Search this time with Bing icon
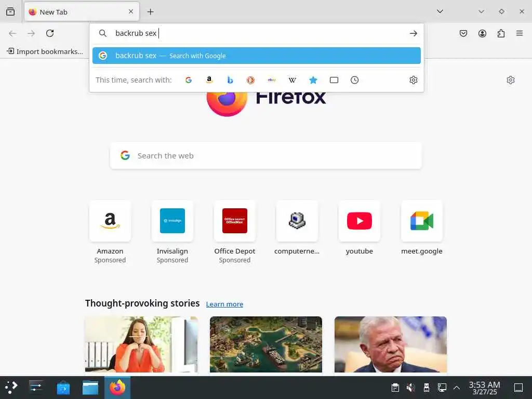Image resolution: width=532 pixels, height=399 pixels. 230,80
